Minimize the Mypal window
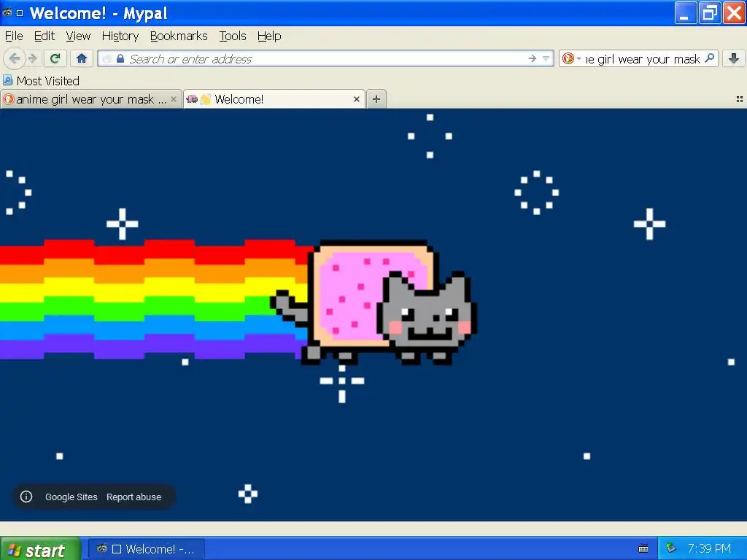The image size is (747, 560). [x=686, y=13]
